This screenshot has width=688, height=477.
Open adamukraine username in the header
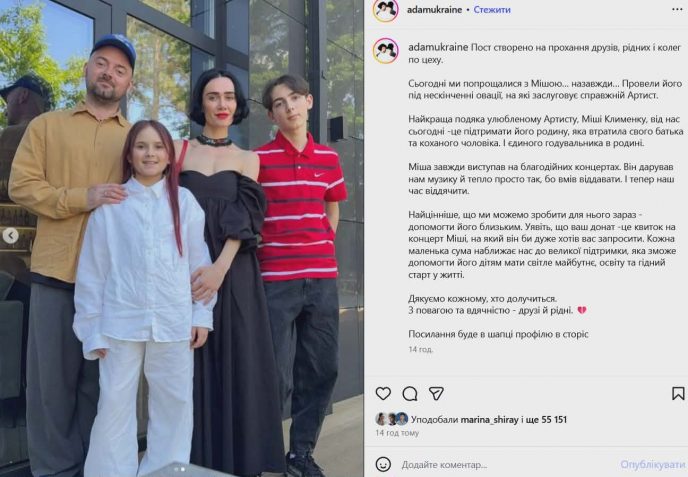tap(434, 9)
